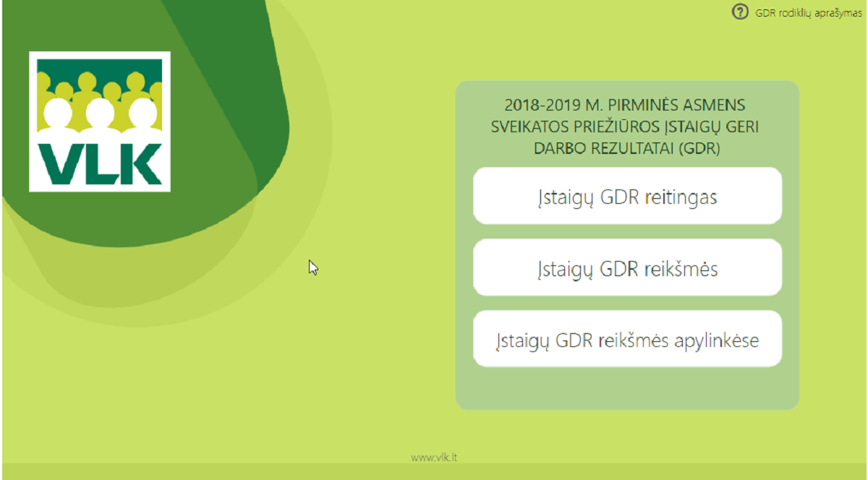Click the question mark help icon

[x=740, y=12]
